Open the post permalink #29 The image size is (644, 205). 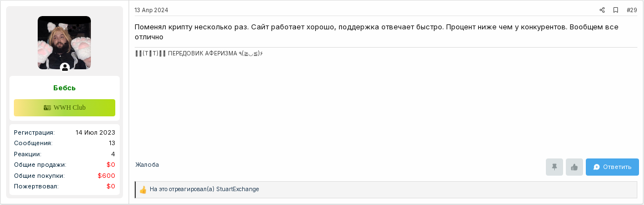[632, 11]
